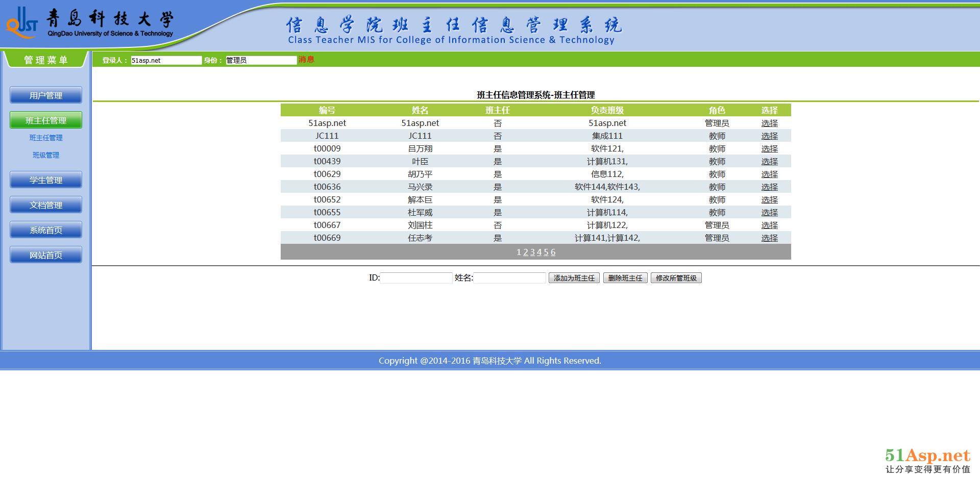Viewport: 980px width, 482px height.
Task: Click ID cell t00439
Action: pyautogui.click(x=327, y=162)
